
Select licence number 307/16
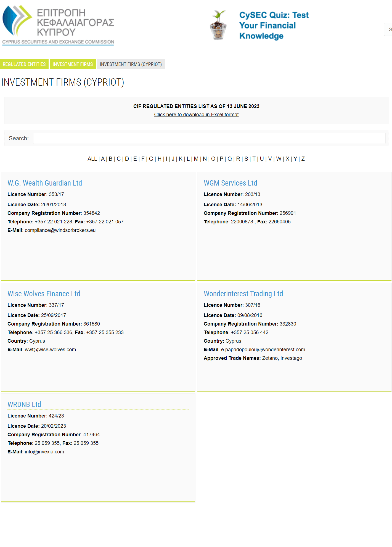[x=253, y=305]
